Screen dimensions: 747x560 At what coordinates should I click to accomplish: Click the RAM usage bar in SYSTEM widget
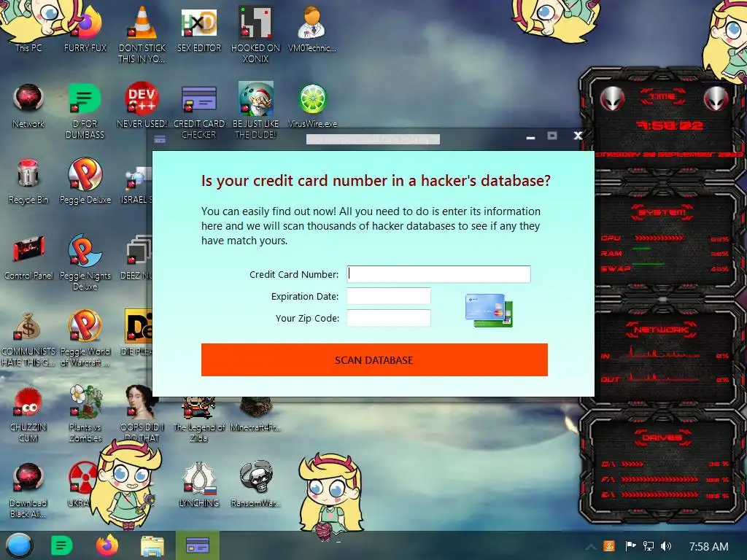click(642, 249)
